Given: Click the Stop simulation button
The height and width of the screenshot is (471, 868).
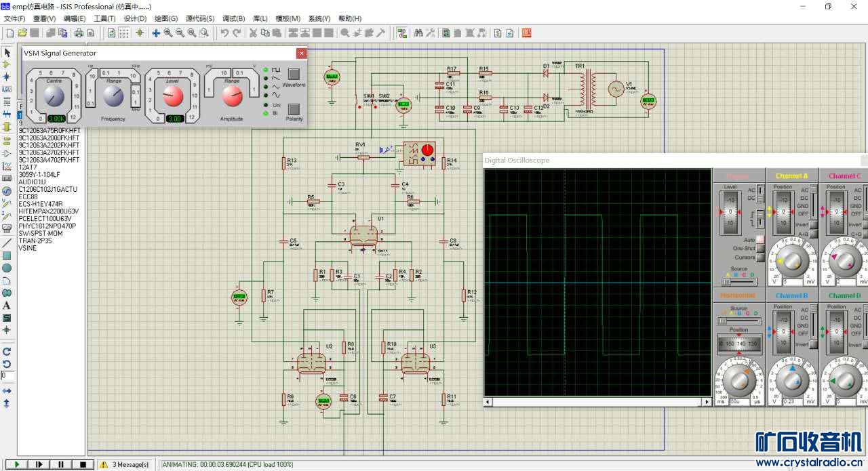Looking at the screenshot, I should [83, 464].
